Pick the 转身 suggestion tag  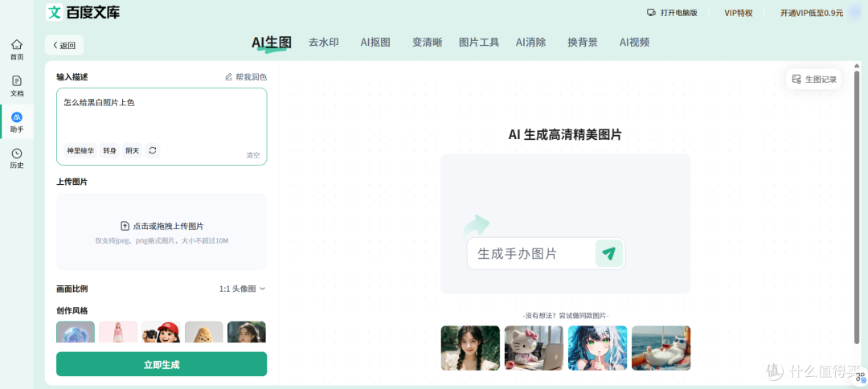click(109, 150)
